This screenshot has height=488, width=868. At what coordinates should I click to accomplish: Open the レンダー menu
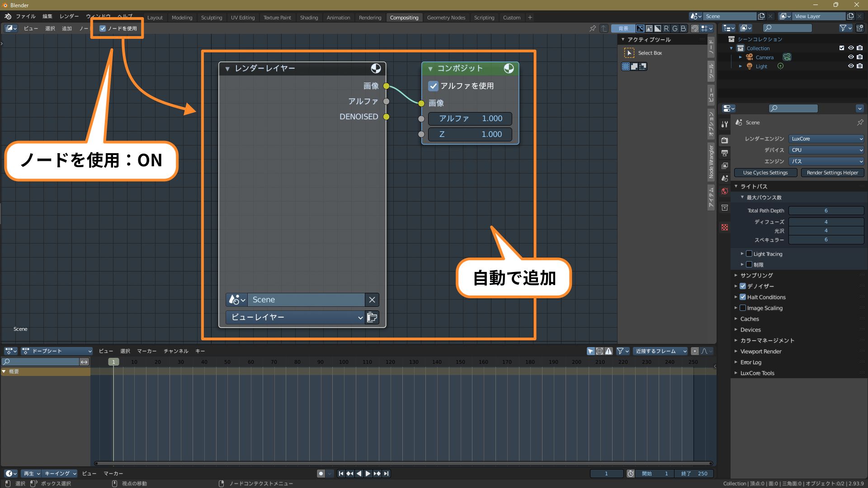69,16
